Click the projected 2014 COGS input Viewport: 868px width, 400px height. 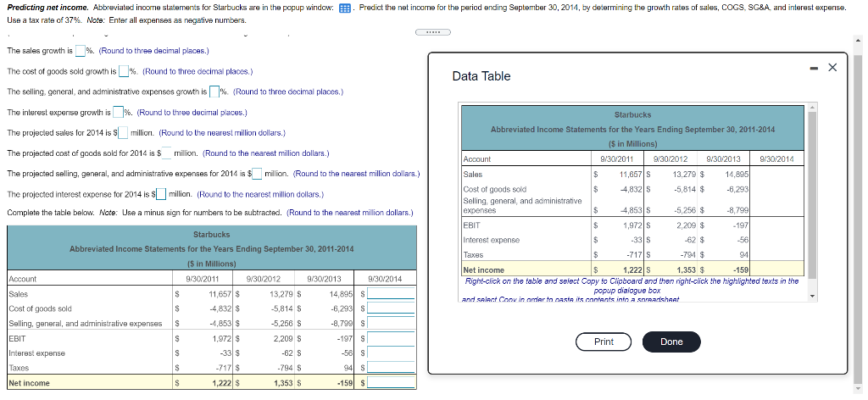[x=167, y=153]
